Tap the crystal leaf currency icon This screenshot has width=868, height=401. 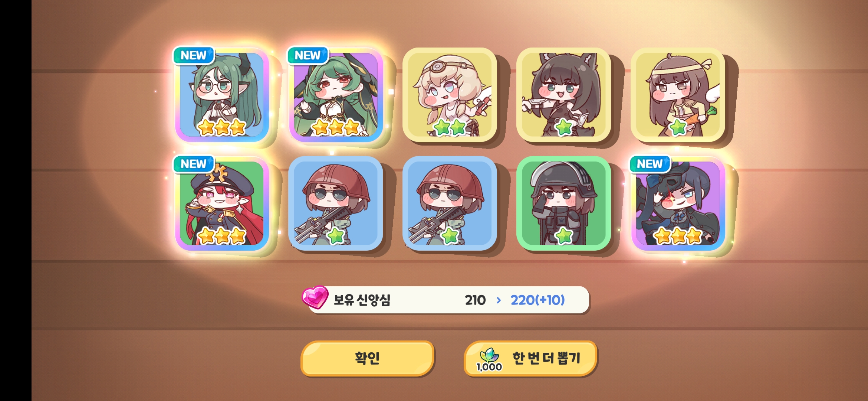(489, 355)
